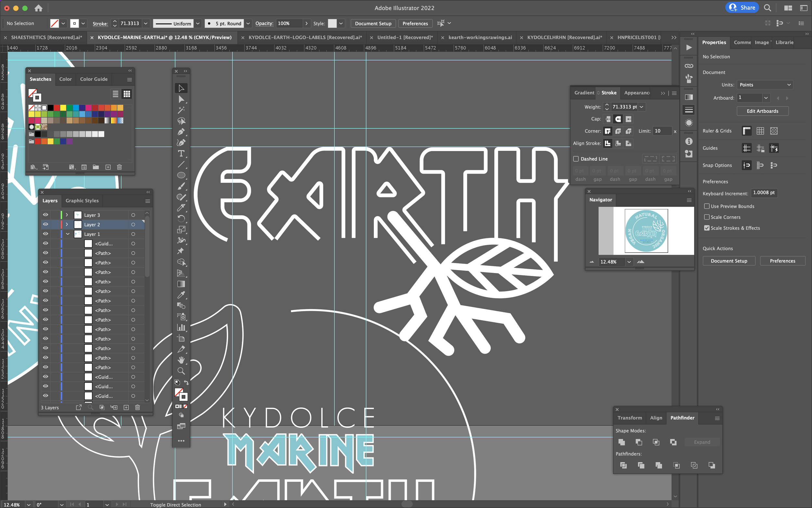This screenshot has height=508, width=812.
Task: Click Document Setup in control bar
Action: click(373, 23)
